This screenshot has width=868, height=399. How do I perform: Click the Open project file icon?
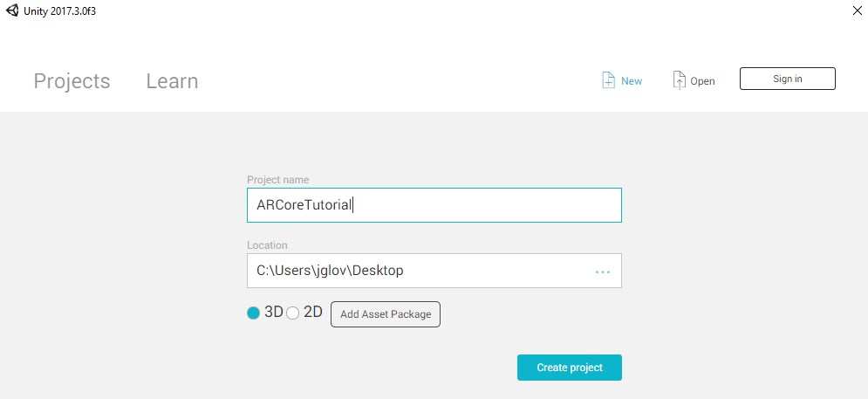[680, 80]
